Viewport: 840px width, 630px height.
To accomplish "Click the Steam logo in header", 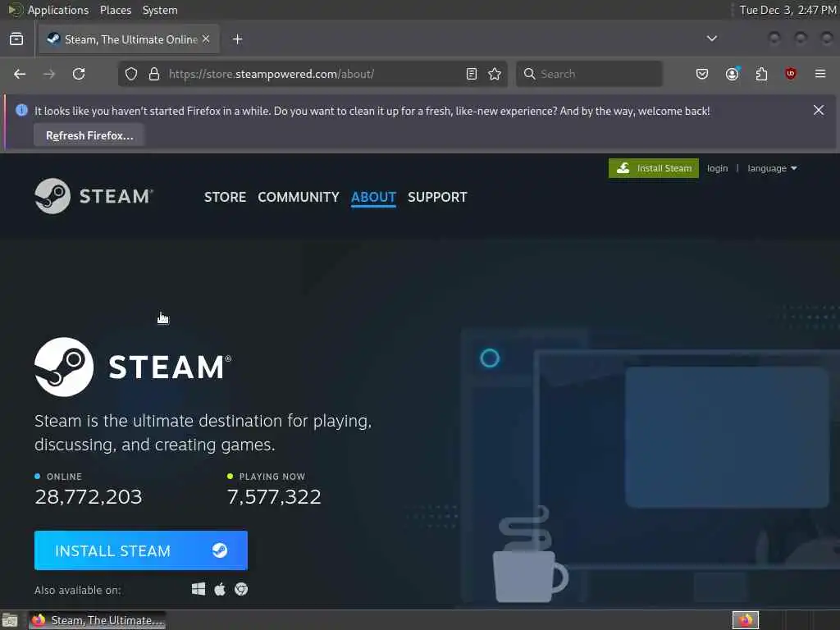I will [94, 196].
